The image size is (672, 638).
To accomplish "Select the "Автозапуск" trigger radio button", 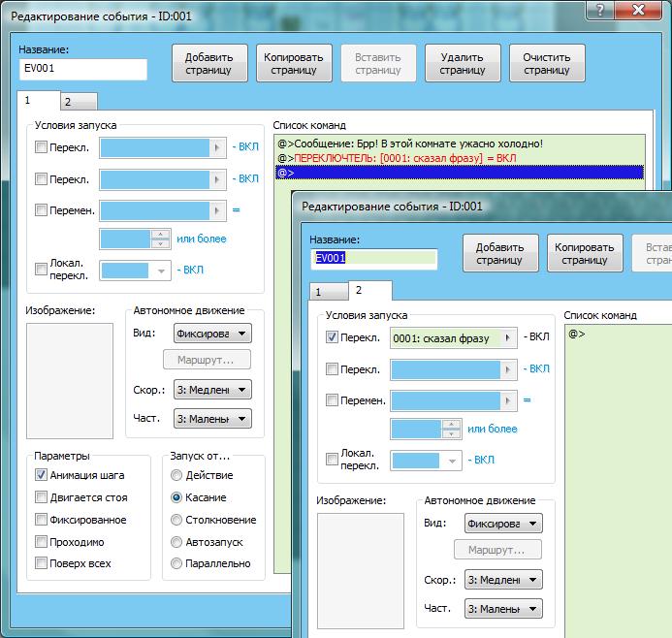I will [176, 542].
